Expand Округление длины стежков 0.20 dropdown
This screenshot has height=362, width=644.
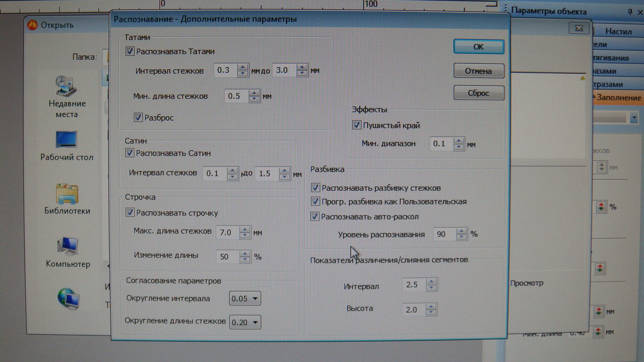255,322
